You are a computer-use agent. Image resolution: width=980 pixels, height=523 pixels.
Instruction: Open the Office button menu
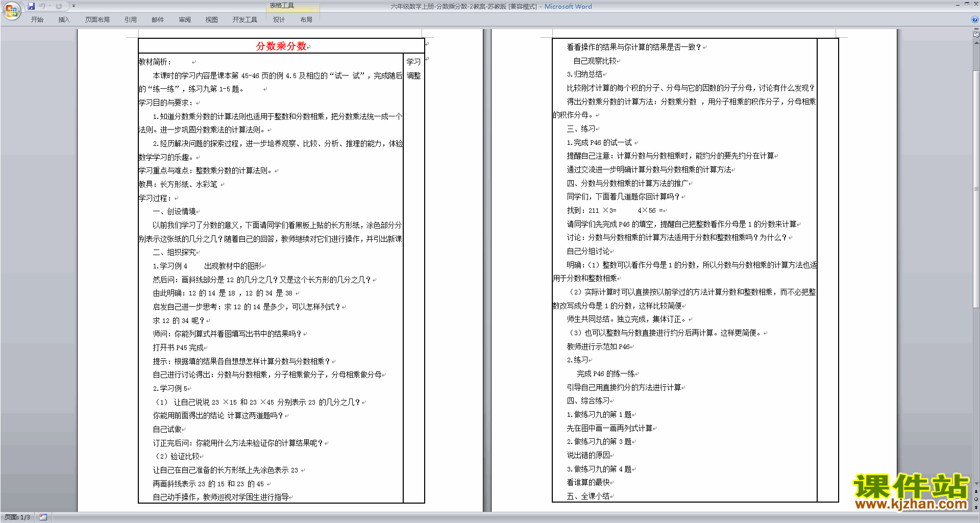(x=11, y=10)
